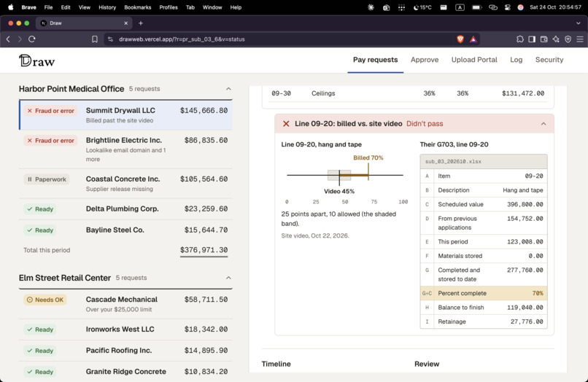Open the History menu
The width and height of the screenshot is (588, 382).
coord(107,7)
